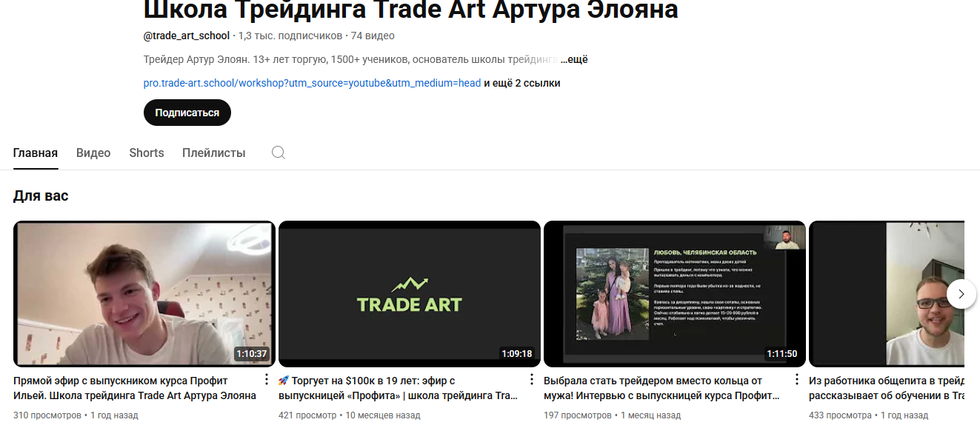Image resolution: width=980 pixels, height=428 pixels.
Task: Select the Главная tab
Action: click(x=36, y=153)
